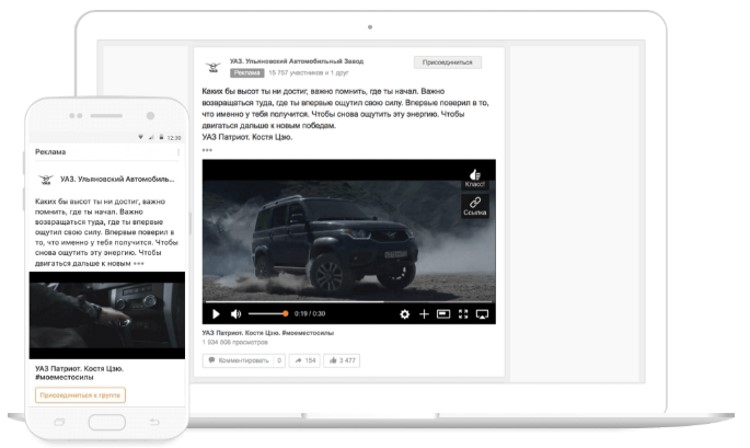The image size is (750, 448).
Task: Seek on the video progress bar
Action: coord(349,302)
